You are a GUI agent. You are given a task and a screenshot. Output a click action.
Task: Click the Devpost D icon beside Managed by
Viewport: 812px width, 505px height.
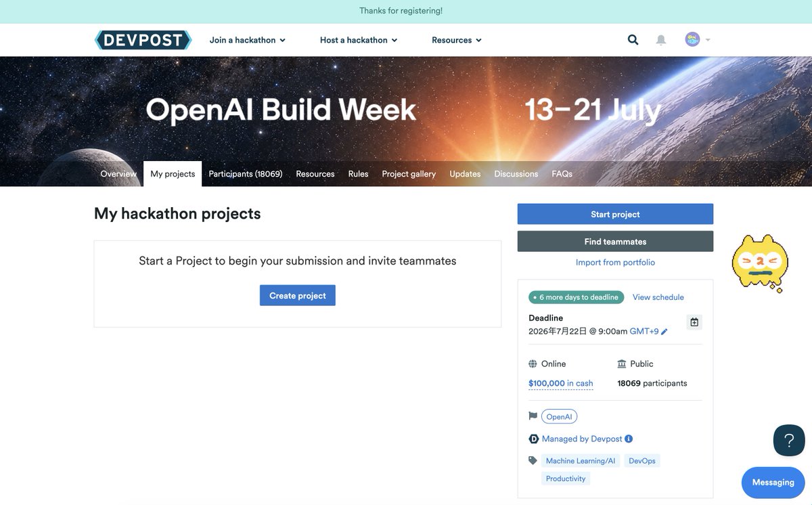click(533, 439)
